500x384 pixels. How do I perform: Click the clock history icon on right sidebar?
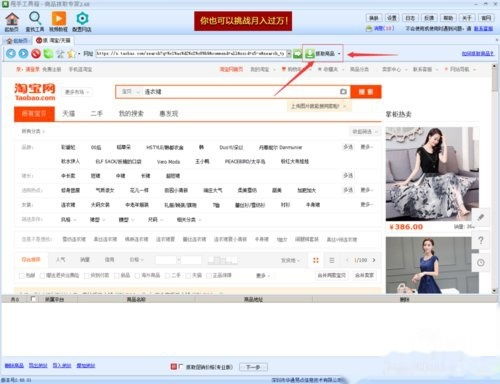[481, 263]
